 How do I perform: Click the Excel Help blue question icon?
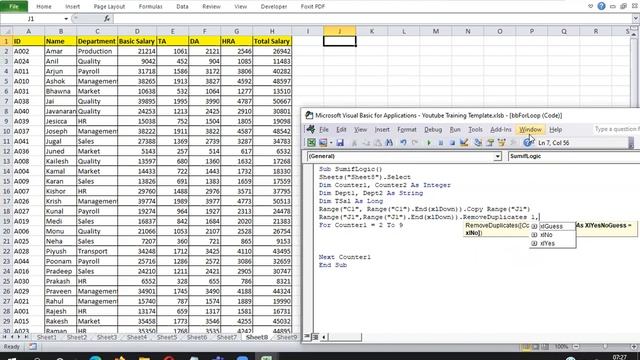(601, 6)
